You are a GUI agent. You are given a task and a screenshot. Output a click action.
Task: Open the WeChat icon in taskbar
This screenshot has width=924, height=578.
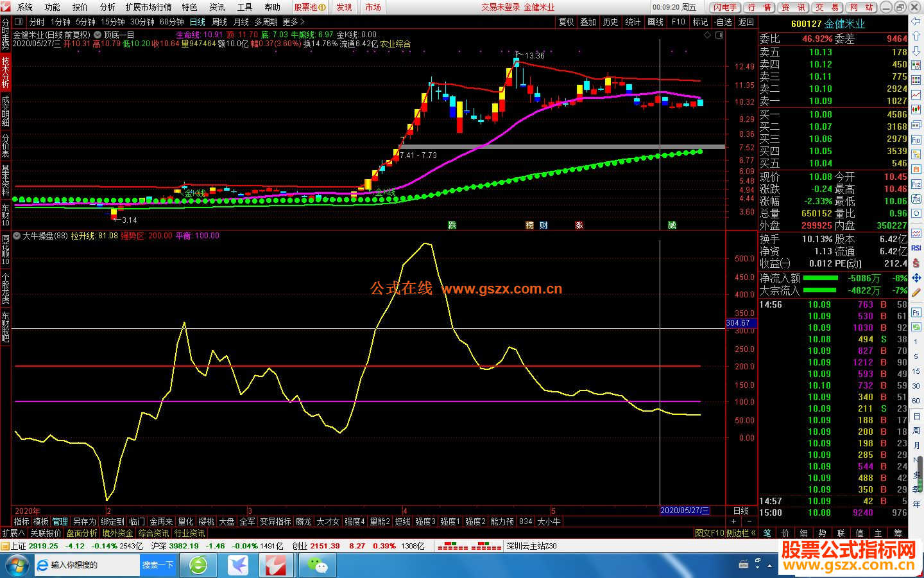317,565
